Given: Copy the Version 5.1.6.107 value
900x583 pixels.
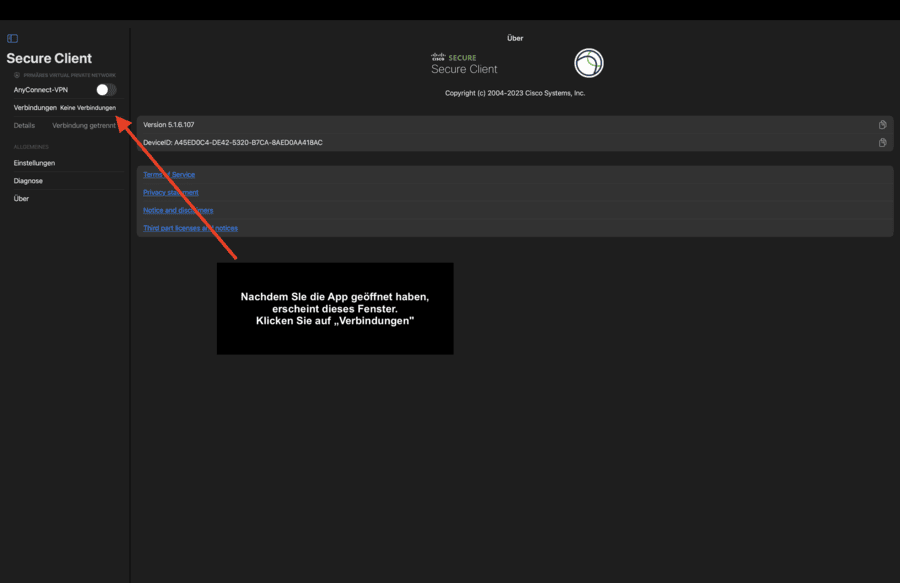Looking at the screenshot, I should (882, 125).
